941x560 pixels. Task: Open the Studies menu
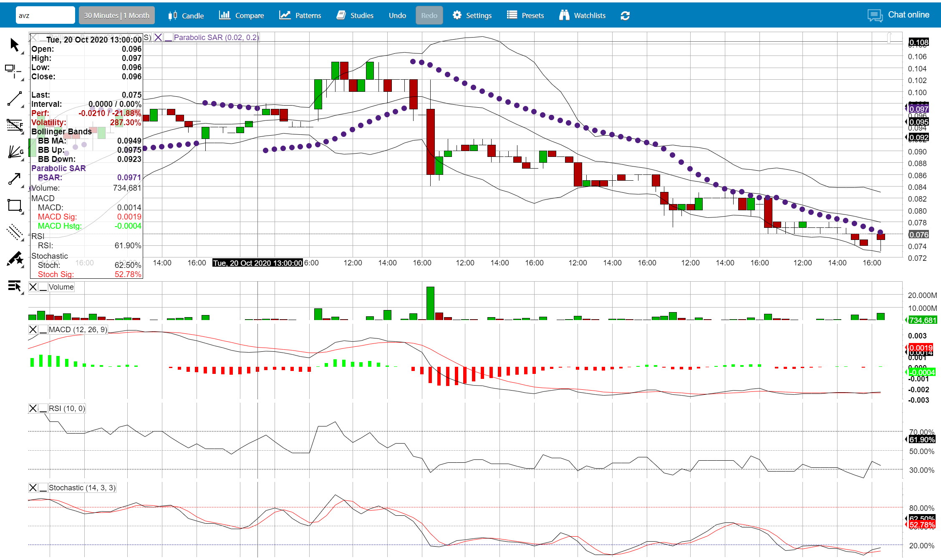355,15
